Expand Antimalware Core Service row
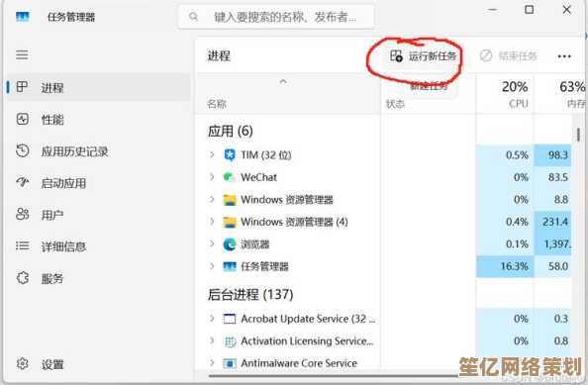The image size is (588, 385). [212, 363]
